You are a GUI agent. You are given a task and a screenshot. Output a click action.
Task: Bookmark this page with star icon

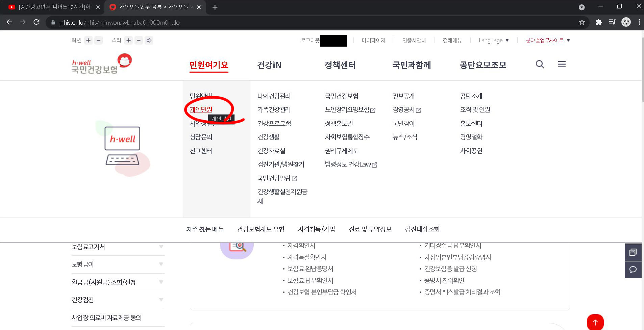click(582, 22)
